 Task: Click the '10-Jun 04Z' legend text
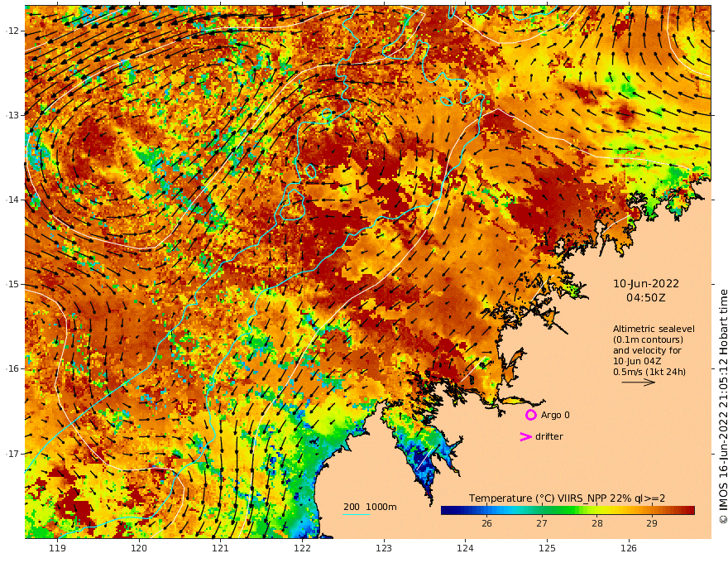tap(637, 361)
